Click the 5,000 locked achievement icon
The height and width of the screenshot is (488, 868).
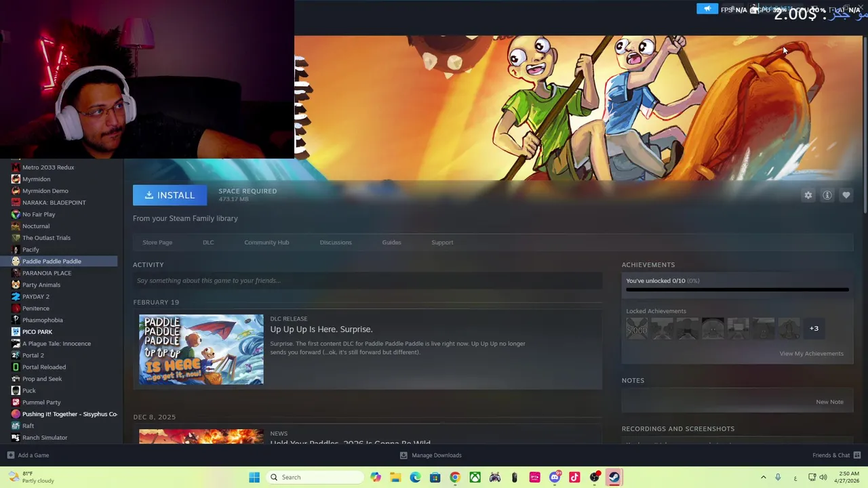coord(637,329)
